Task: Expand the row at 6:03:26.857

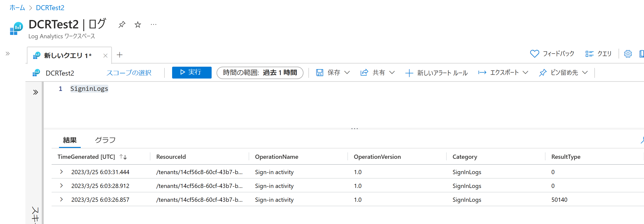Action: (x=61, y=199)
